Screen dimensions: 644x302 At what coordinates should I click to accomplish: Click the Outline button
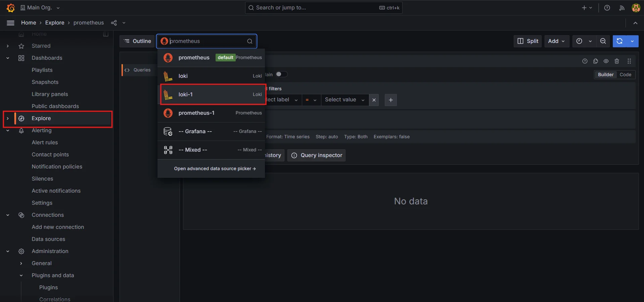click(137, 41)
